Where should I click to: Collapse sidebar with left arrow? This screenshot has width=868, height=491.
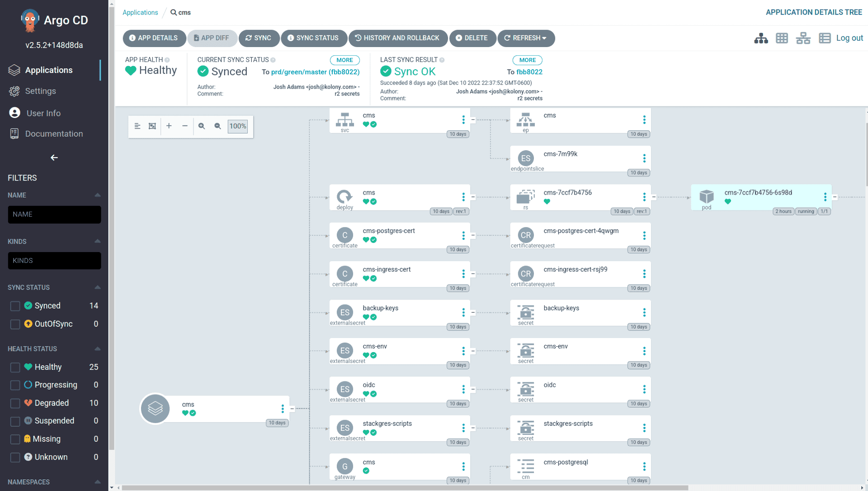pyautogui.click(x=54, y=157)
